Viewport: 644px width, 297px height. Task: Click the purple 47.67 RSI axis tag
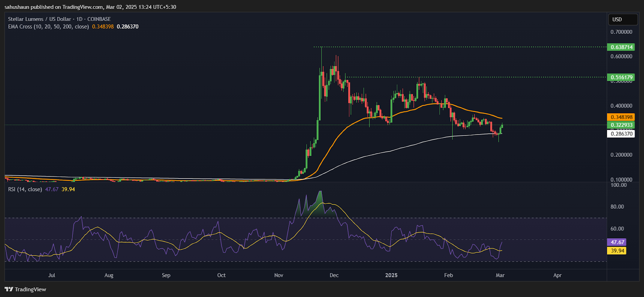click(x=617, y=242)
